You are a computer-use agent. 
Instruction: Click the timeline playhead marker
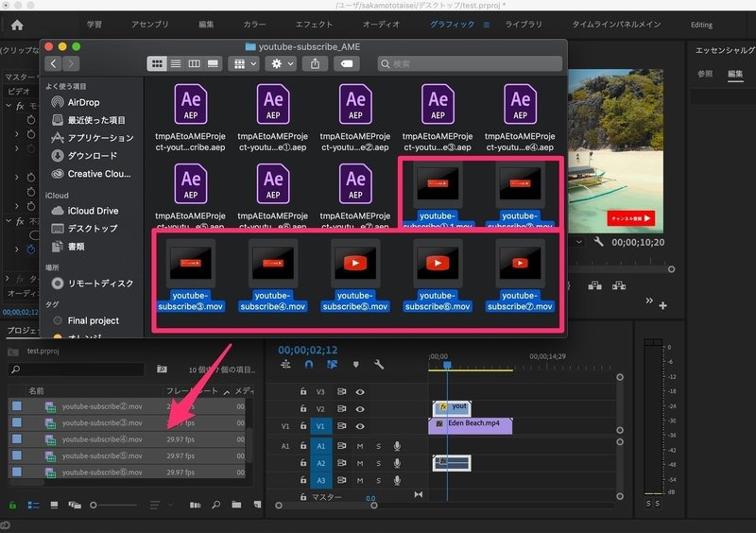click(x=447, y=366)
